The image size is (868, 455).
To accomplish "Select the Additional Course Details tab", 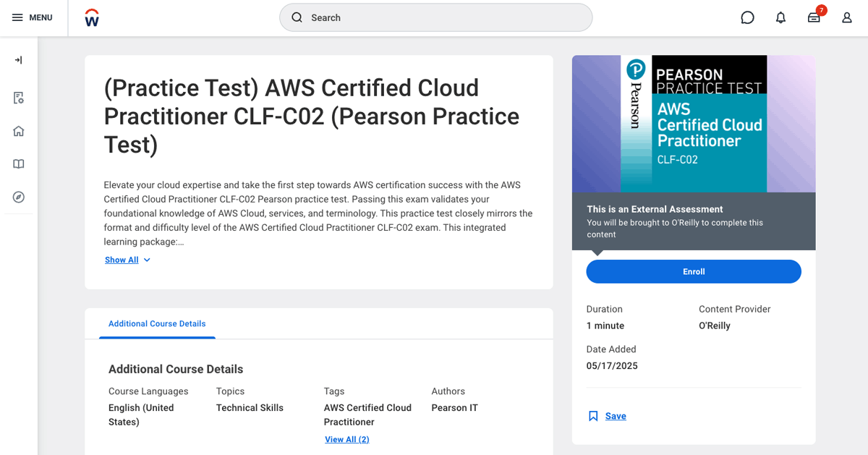I will pyautogui.click(x=157, y=323).
